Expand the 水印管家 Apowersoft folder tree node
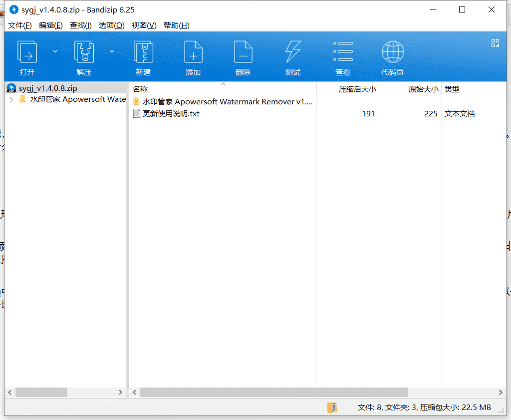 tap(12, 99)
